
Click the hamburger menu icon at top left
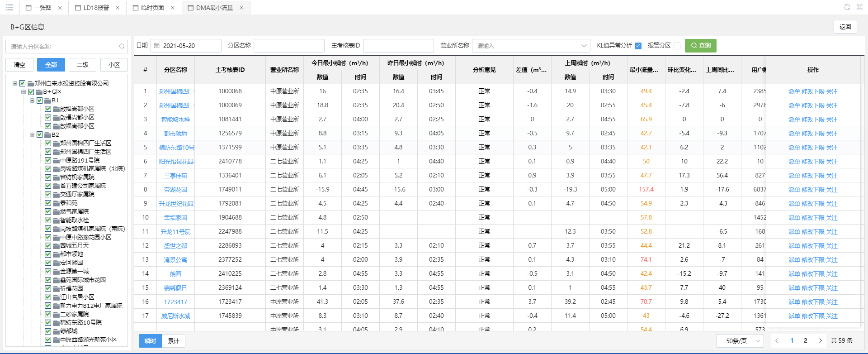[9, 7]
